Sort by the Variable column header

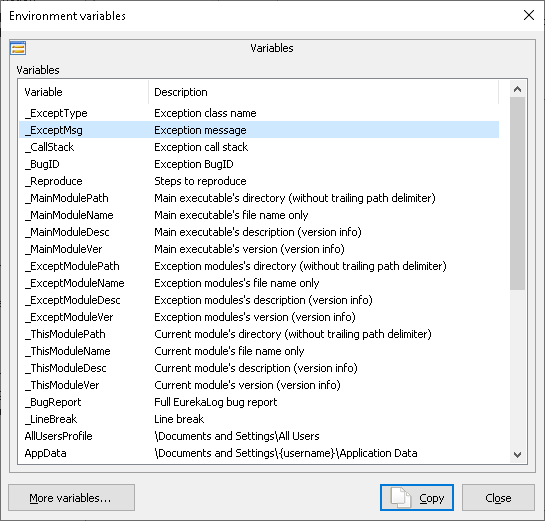[83, 92]
